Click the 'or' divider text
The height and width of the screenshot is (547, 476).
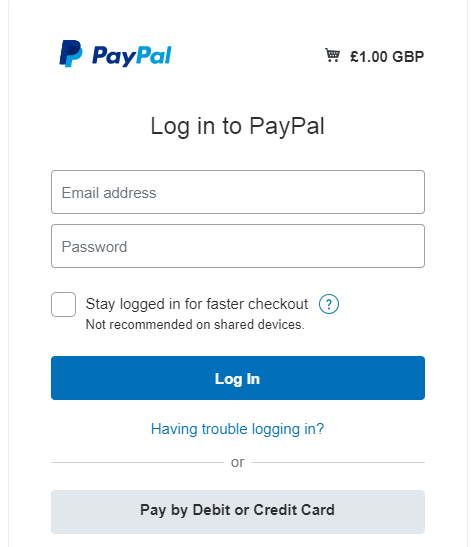tap(238, 463)
